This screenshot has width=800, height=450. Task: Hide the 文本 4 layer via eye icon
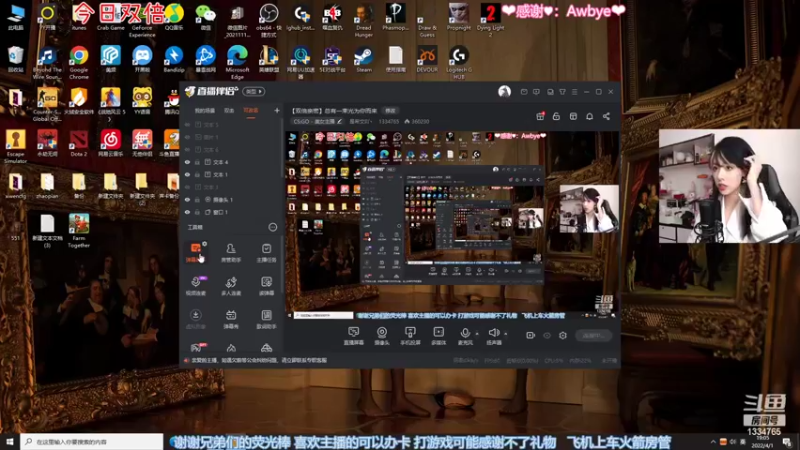coord(187,162)
